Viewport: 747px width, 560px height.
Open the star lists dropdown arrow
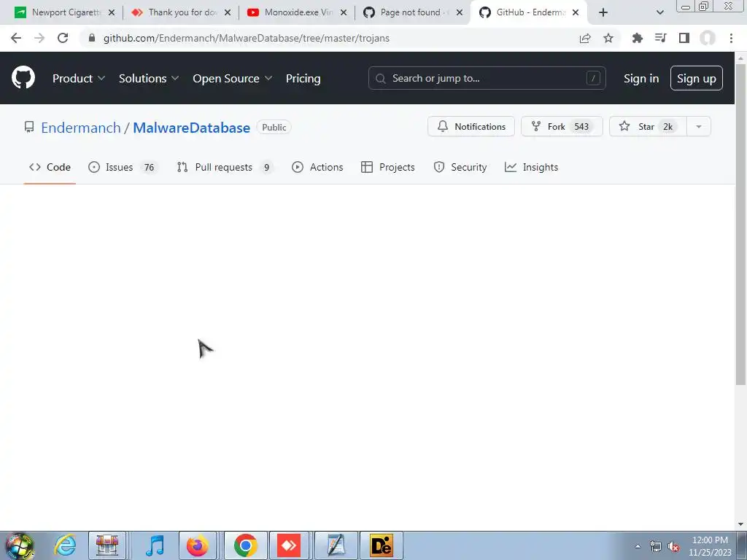[x=699, y=126]
